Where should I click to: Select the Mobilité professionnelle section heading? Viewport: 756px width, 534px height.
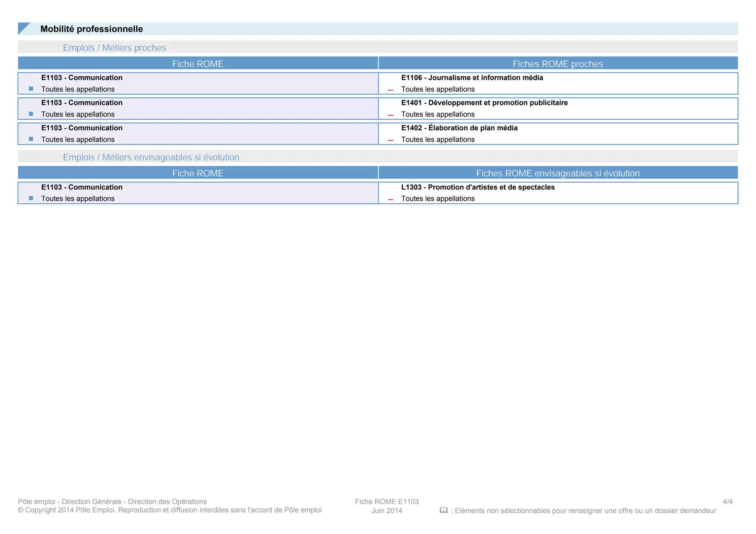[x=92, y=29]
